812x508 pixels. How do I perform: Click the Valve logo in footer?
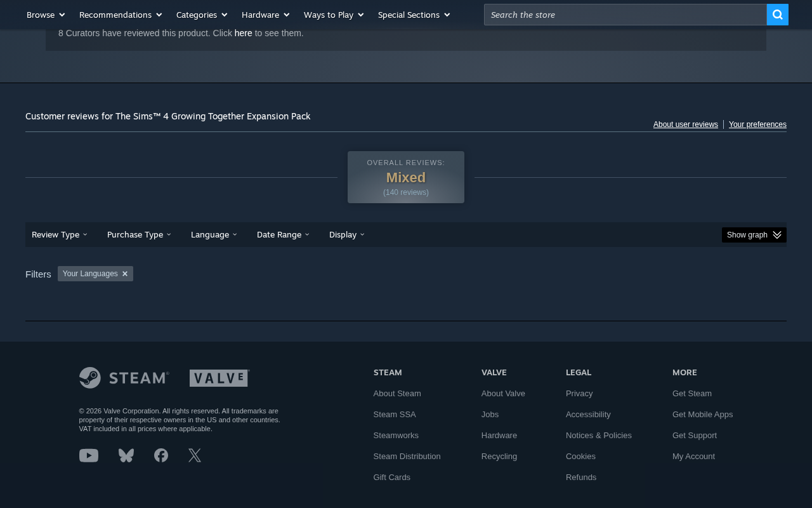pos(219,378)
